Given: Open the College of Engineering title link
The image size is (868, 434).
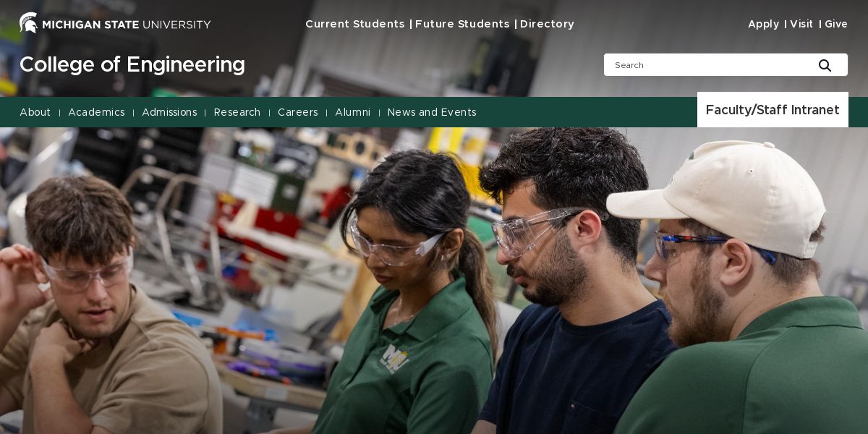Looking at the screenshot, I should click(132, 64).
